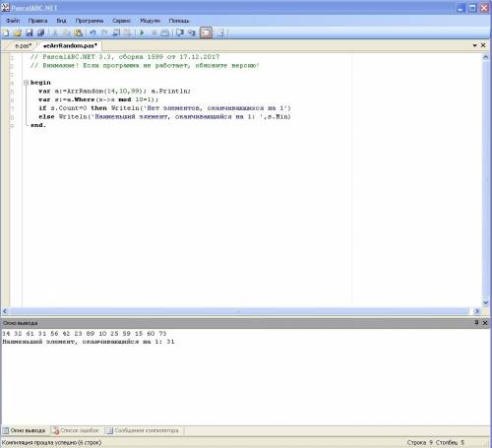Pin the output window panel

(476, 323)
